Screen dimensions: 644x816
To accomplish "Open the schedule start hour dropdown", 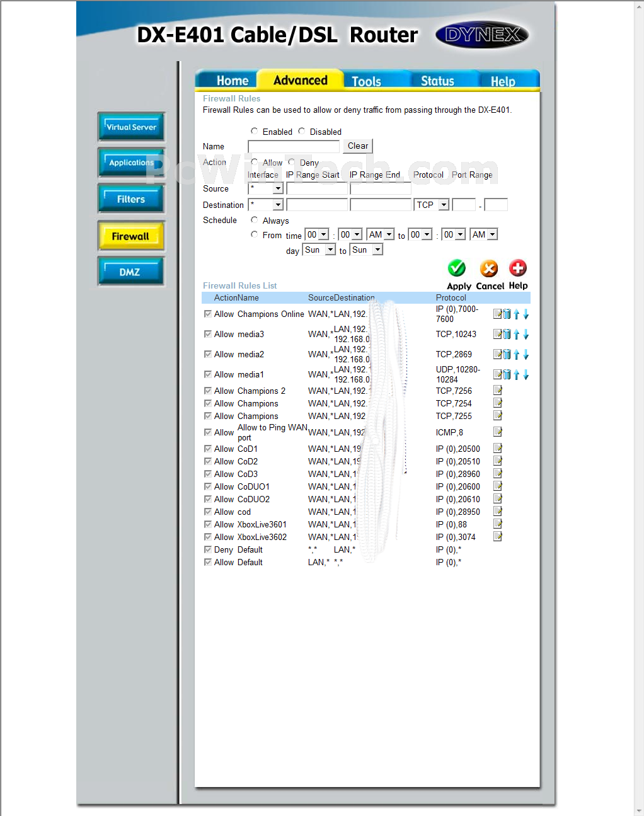I will pos(317,234).
